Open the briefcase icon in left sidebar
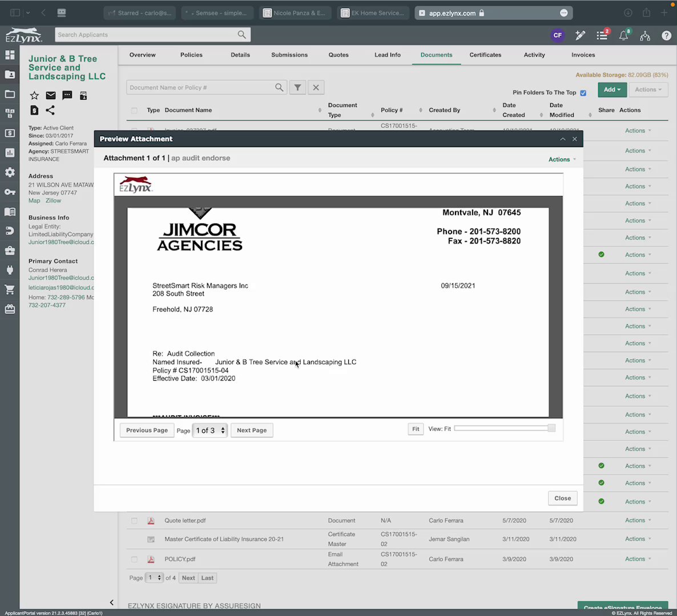 tap(10, 250)
